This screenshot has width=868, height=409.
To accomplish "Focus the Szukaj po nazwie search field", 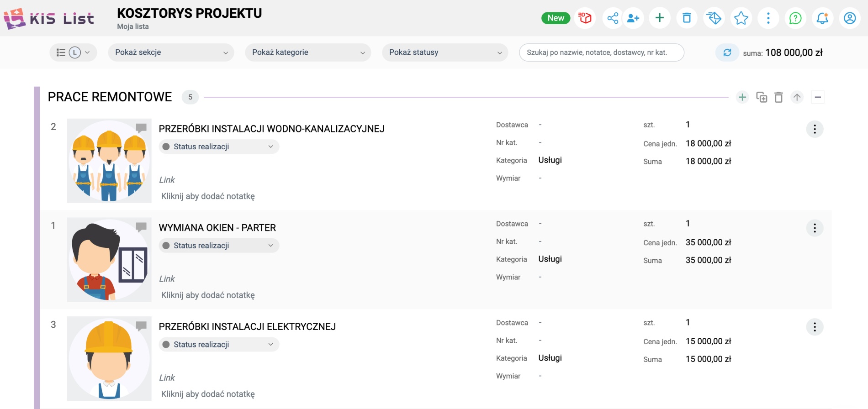I will (x=601, y=52).
